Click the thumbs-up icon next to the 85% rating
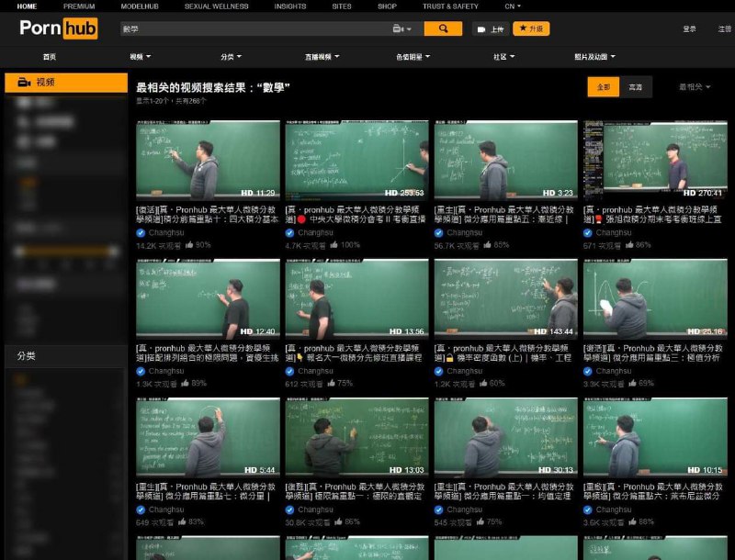The width and height of the screenshot is (735, 560). [x=487, y=244]
